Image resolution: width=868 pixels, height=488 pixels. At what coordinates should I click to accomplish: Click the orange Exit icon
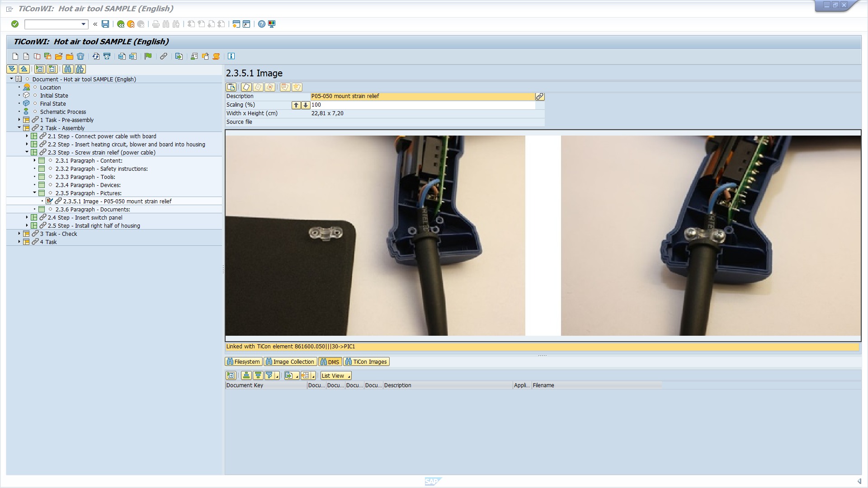[x=131, y=24]
